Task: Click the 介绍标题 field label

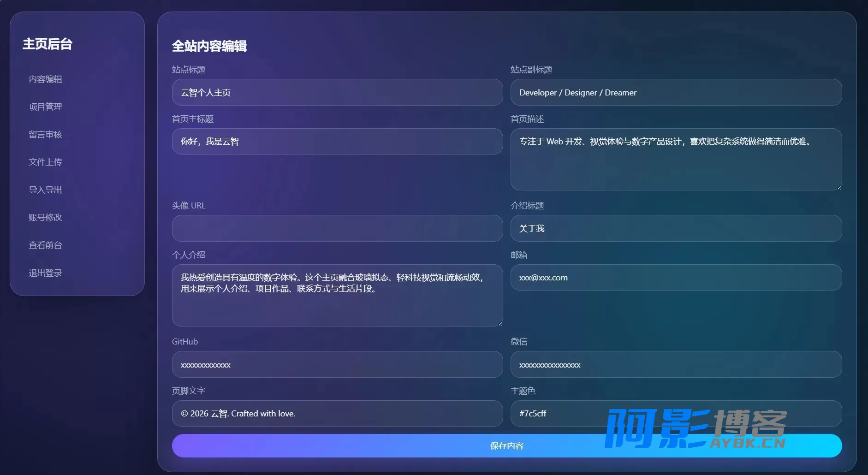Action: (x=527, y=206)
